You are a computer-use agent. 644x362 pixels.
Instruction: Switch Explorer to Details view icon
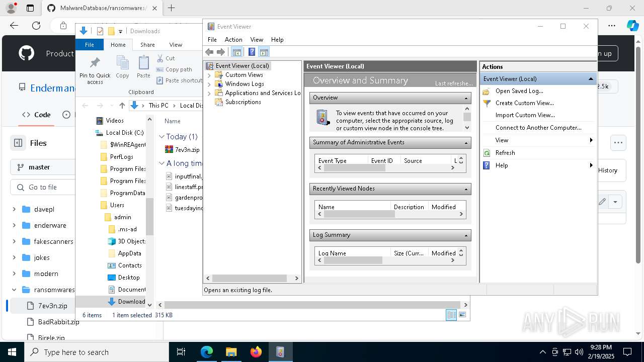pos(451,315)
